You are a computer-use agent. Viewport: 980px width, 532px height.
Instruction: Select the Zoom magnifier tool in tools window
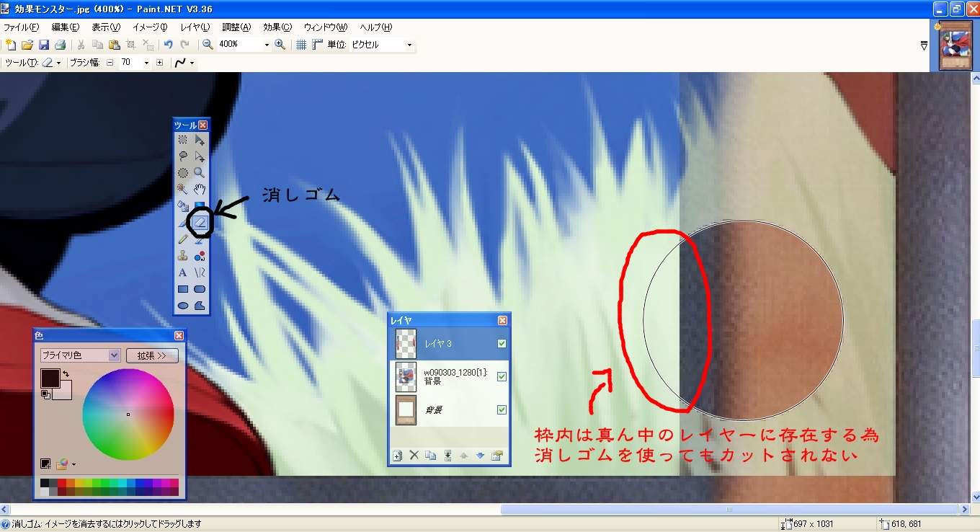[200, 173]
